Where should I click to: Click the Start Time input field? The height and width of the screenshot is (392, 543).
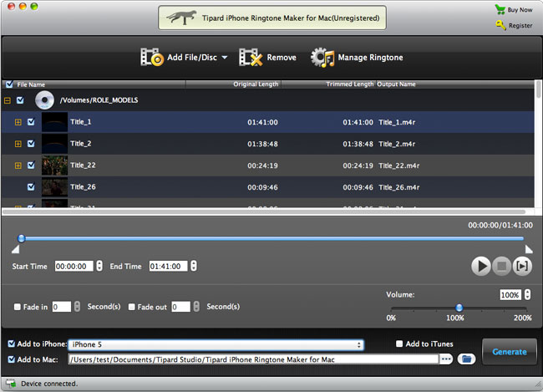click(x=74, y=266)
